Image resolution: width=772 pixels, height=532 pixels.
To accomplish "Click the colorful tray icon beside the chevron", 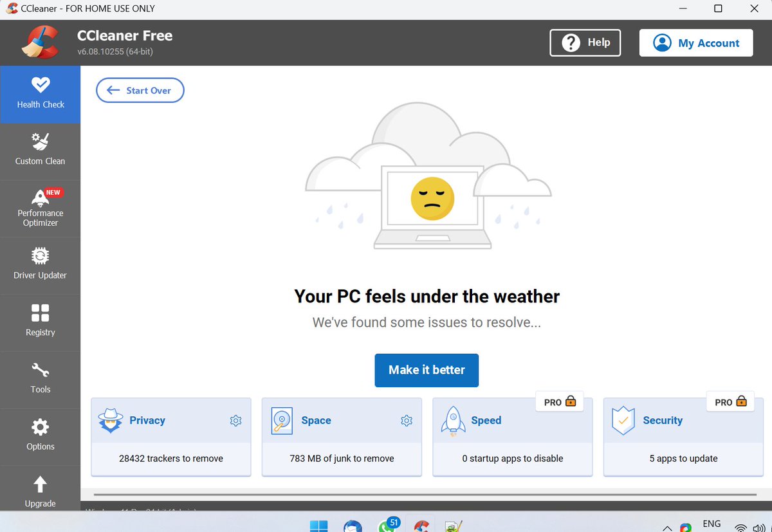I will point(686,528).
